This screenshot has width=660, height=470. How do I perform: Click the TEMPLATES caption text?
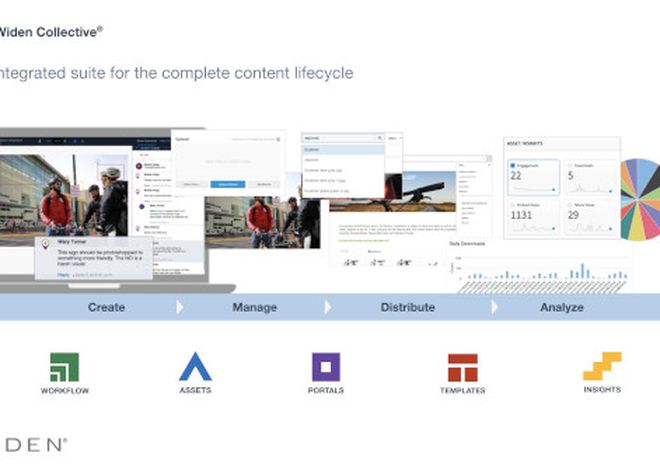pyautogui.click(x=463, y=390)
